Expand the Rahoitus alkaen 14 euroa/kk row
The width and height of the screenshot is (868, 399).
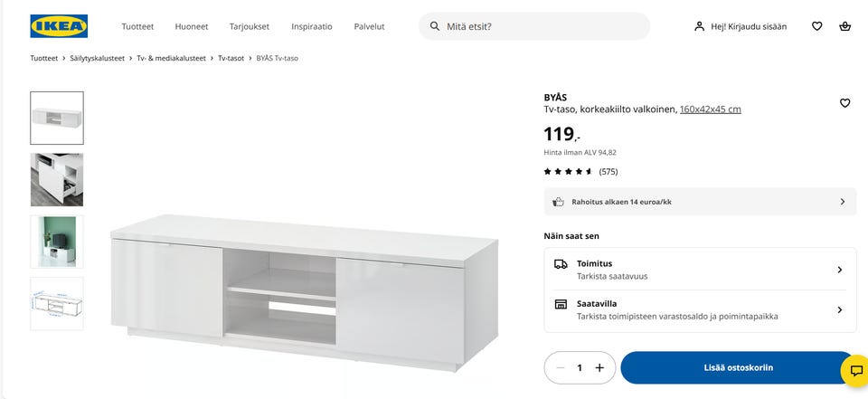[700, 202]
